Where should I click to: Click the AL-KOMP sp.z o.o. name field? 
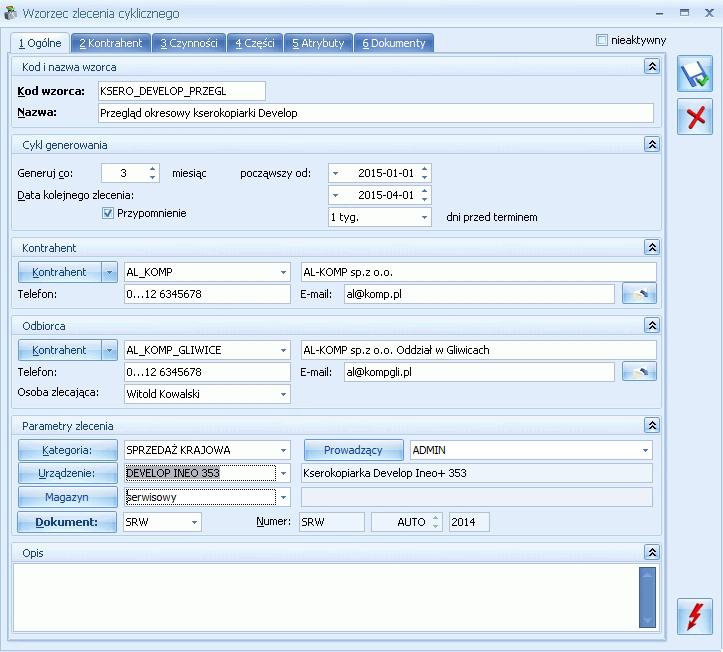pos(479,272)
